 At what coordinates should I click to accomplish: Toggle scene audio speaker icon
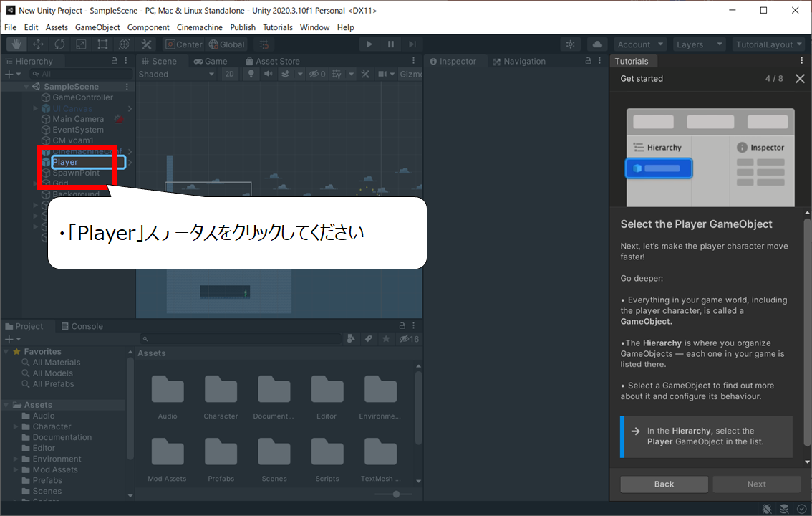[269, 74]
